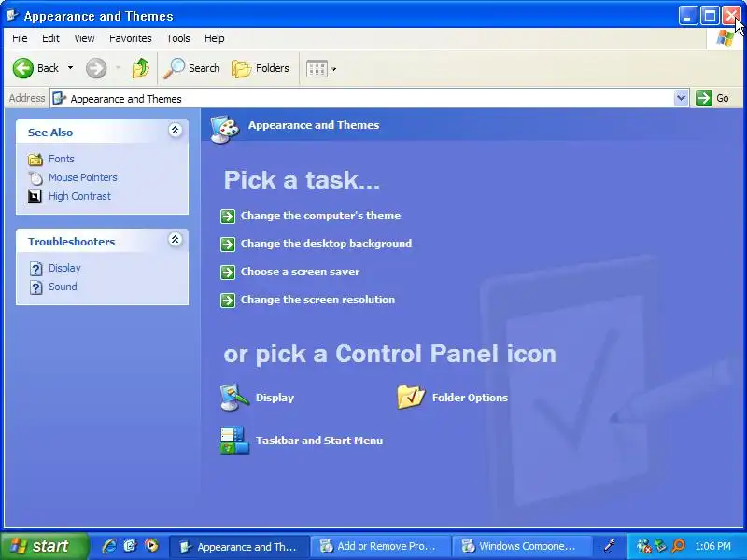The width and height of the screenshot is (747, 560).
Task: Go up one level with folder icon
Action: pos(141,68)
